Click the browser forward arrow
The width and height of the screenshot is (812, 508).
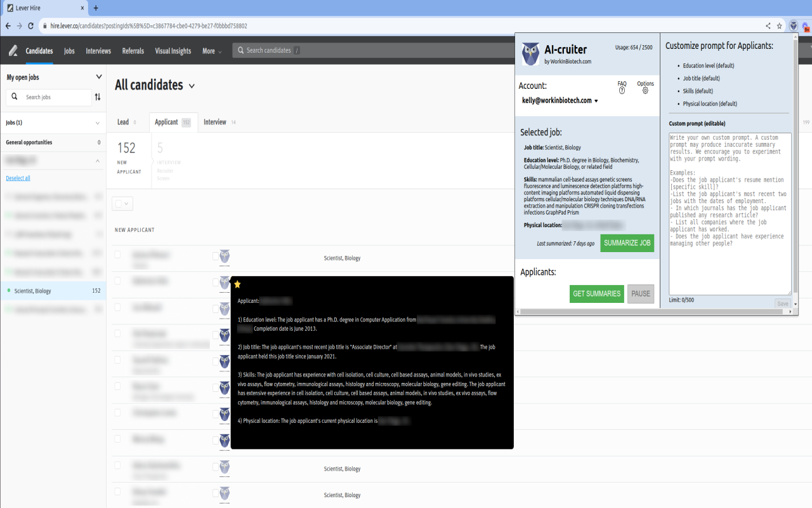19,26
